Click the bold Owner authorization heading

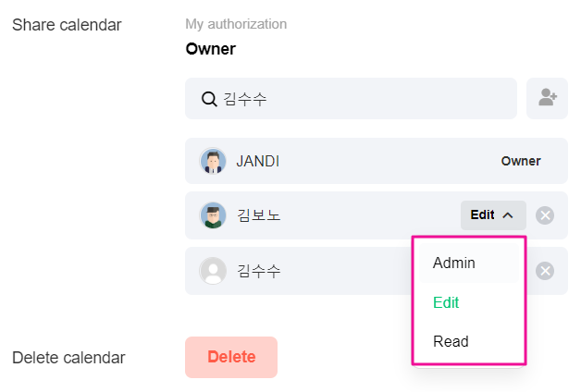211,48
